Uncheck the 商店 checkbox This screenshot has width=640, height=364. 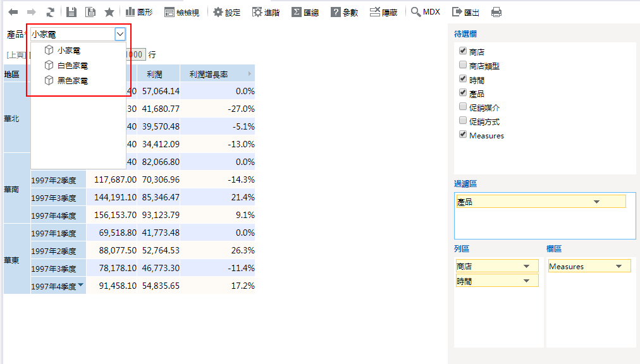point(463,51)
